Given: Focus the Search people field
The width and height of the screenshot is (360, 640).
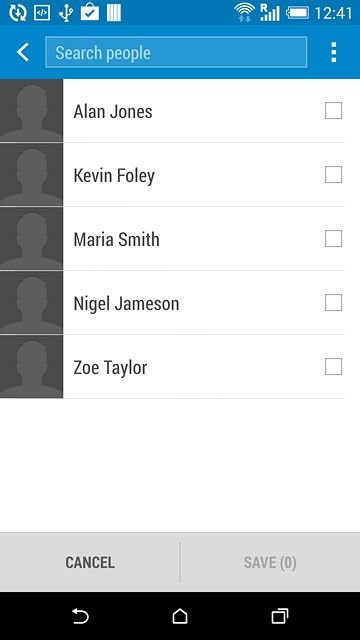Looking at the screenshot, I should (x=176, y=52).
